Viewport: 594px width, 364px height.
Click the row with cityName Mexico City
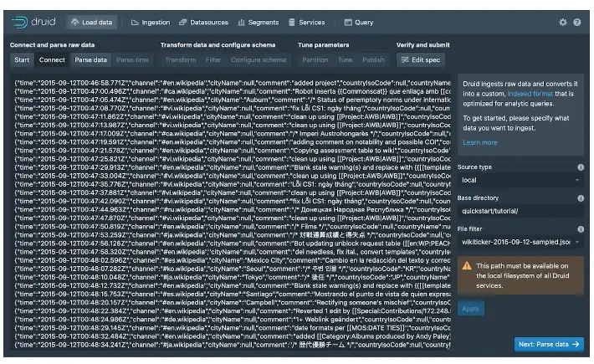pos(233,260)
